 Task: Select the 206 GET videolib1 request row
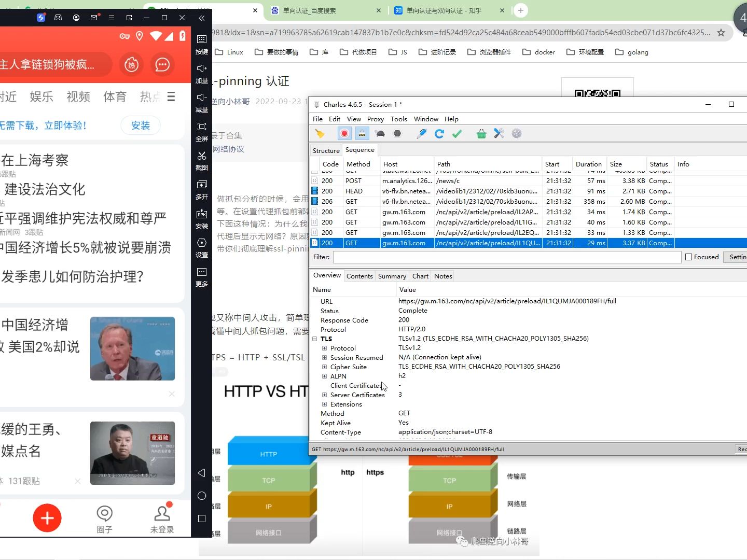pos(528,202)
